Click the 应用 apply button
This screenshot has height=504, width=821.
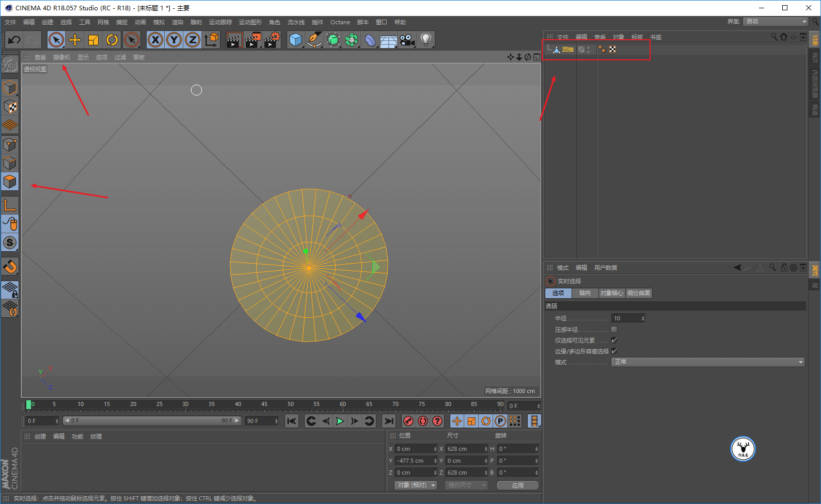coord(518,485)
